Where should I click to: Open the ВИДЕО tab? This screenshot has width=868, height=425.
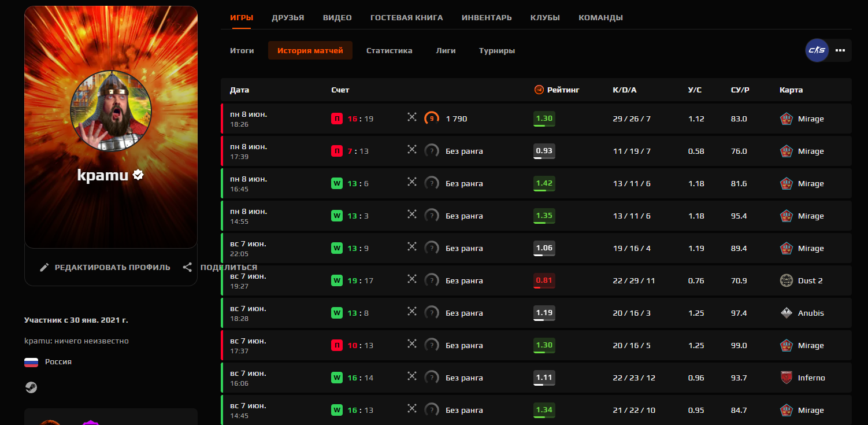[x=337, y=17]
